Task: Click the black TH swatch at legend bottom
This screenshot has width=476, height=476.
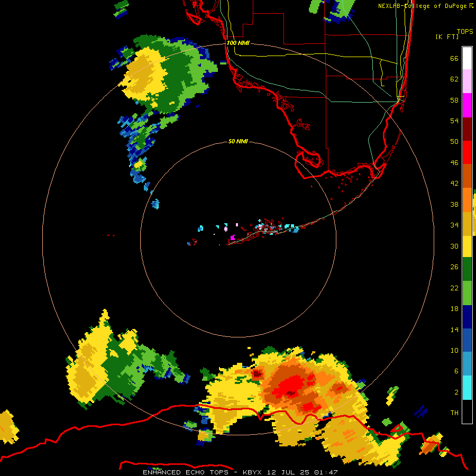Action: 467,411
